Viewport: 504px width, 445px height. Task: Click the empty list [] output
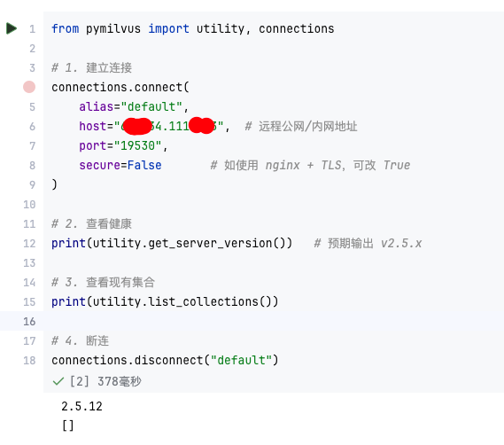coord(68,425)
